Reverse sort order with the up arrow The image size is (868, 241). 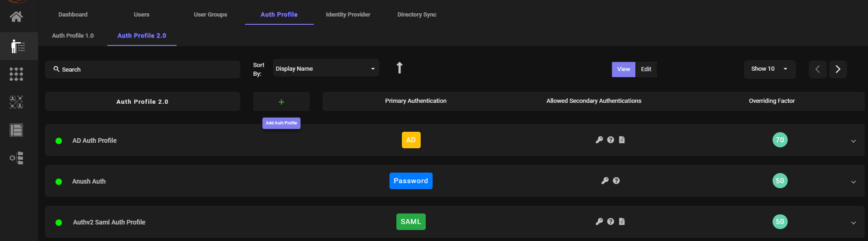pyautogui.click(x=400, y=68)
